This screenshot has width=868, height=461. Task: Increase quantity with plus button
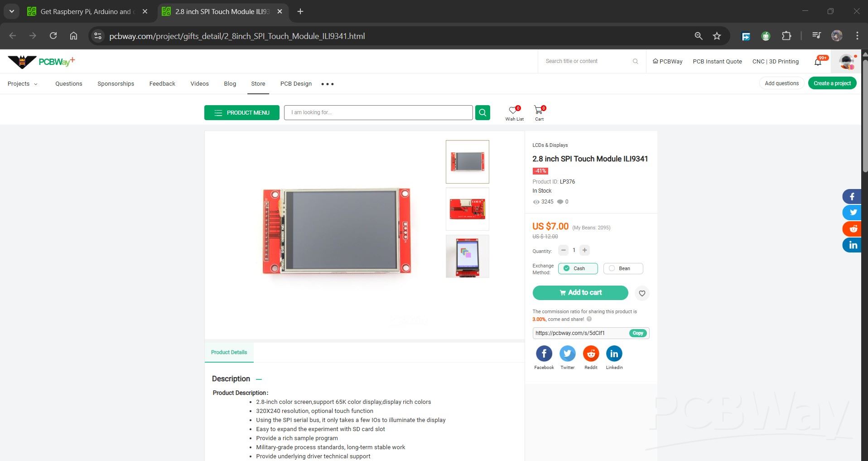click(x=584, y=250)
